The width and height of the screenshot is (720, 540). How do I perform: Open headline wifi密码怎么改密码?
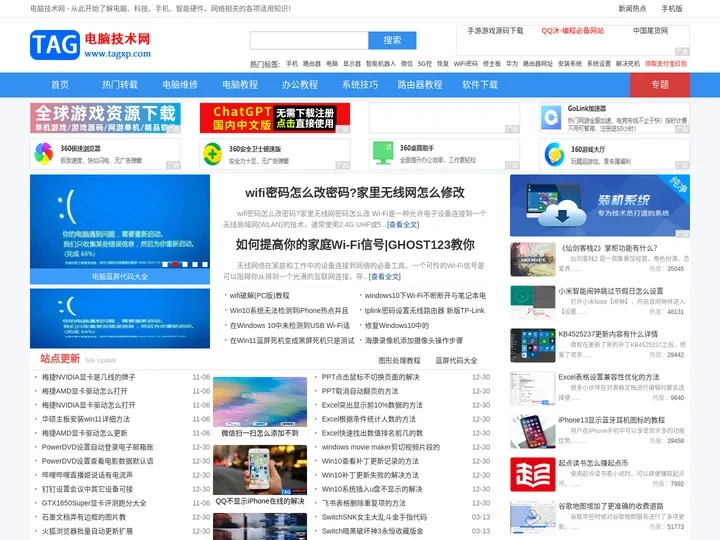(355, 192)
